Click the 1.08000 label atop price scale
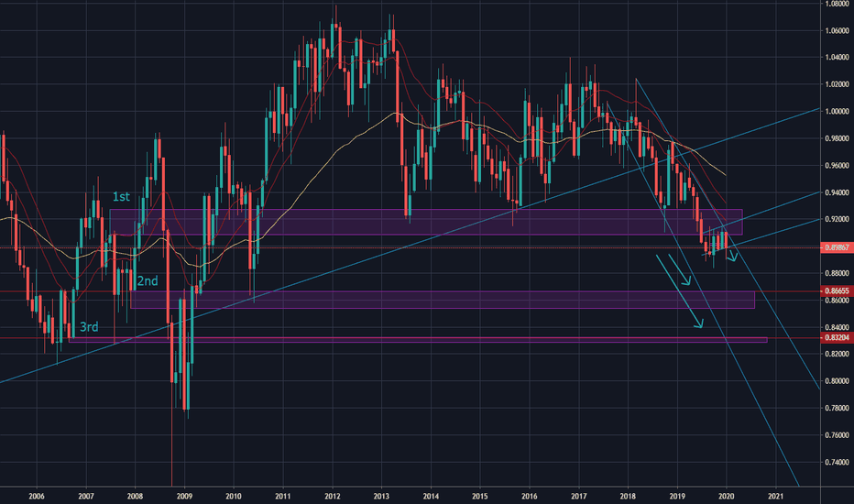 838,4
